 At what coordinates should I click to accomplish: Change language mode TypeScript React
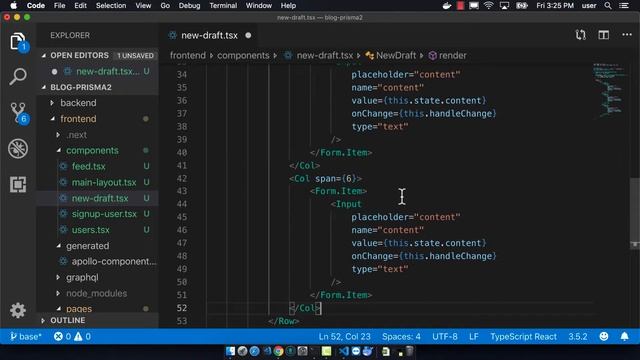[523, 337]
